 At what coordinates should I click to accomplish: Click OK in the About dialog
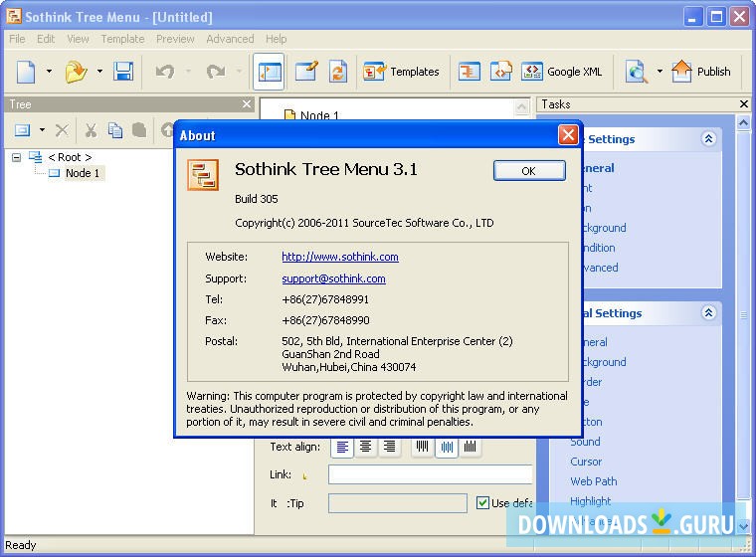pyautogui.click(x=529, y=171)
